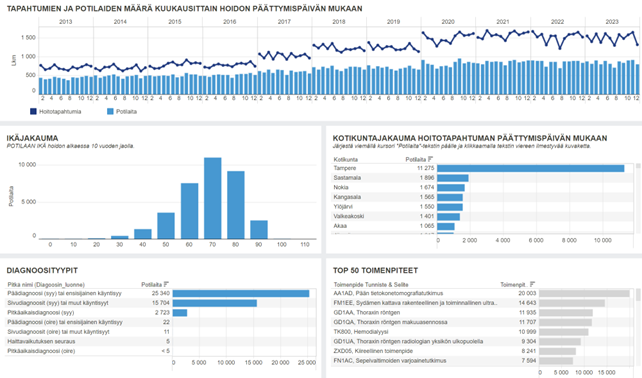Click the 2017 year header in timeline
642x378 pixels.
click(284, 22)
